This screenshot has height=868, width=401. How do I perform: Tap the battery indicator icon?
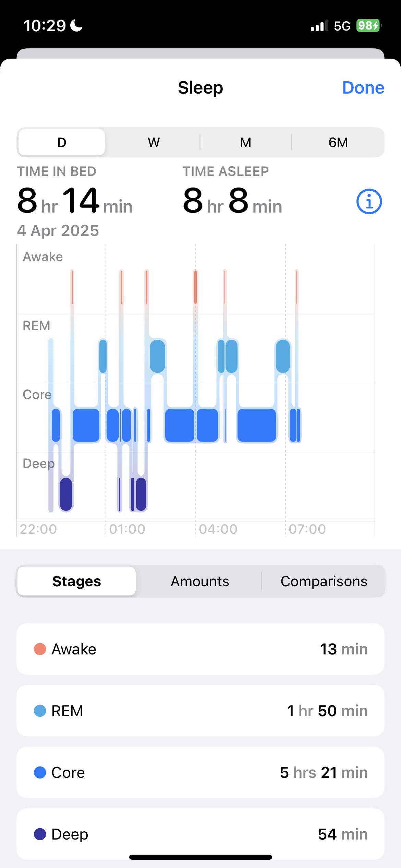point(369,26)
